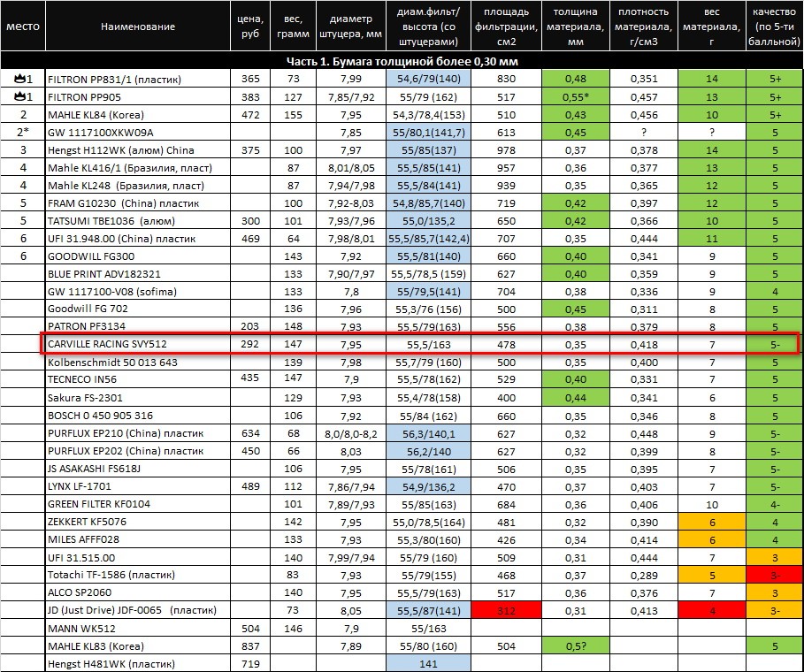Click the crown icon beside FILTRON PP831/1
Screen dimensions: 804x672
point(20,79)
